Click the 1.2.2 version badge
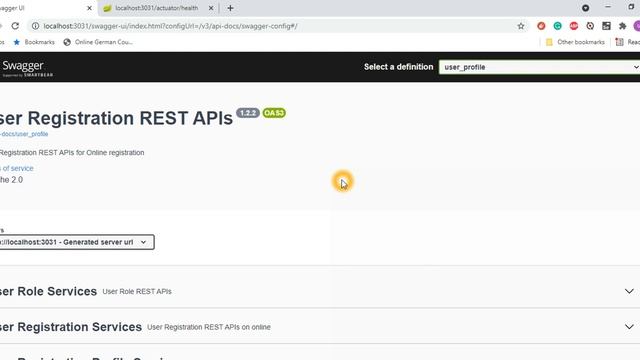 pyautogui.click(x=248, y=113)
